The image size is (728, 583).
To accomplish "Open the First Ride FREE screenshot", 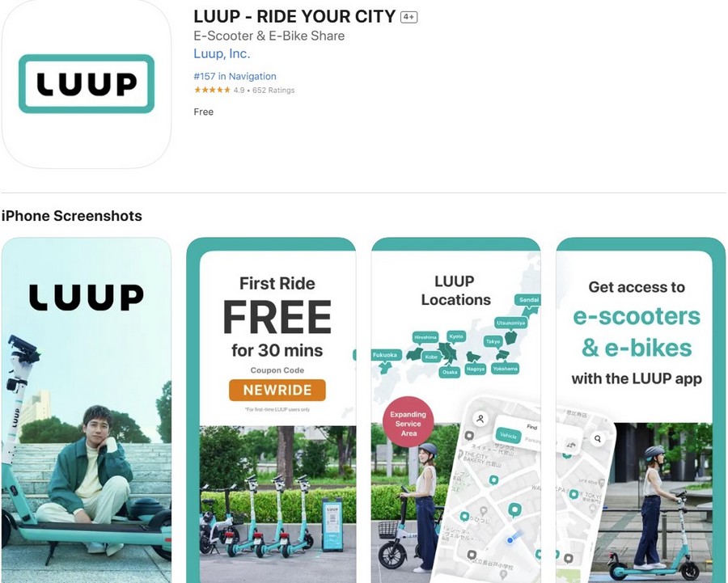I will [271, 410].
